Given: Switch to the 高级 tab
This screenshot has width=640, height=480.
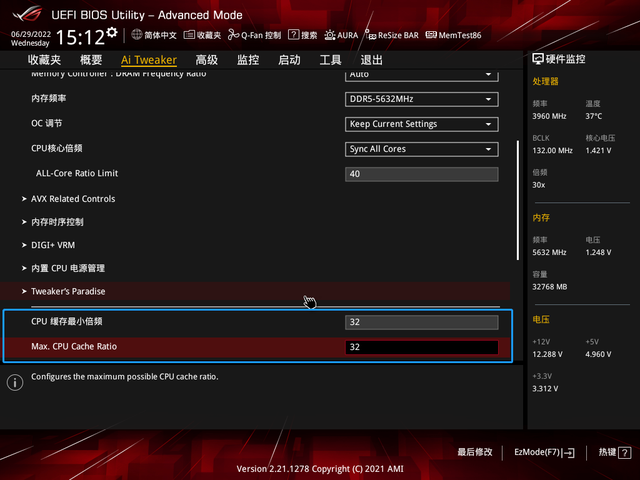Looking at the screenshot, I should point(207,60).
